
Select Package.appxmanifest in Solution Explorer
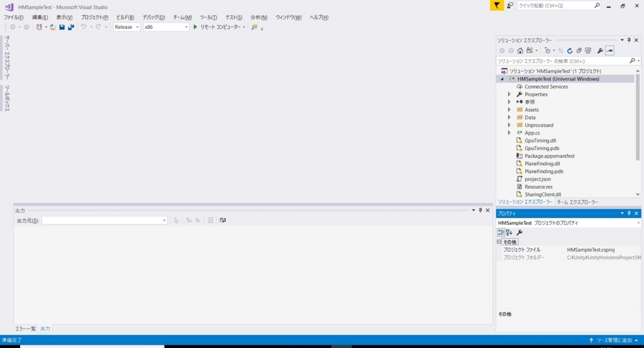pos(550,156)
